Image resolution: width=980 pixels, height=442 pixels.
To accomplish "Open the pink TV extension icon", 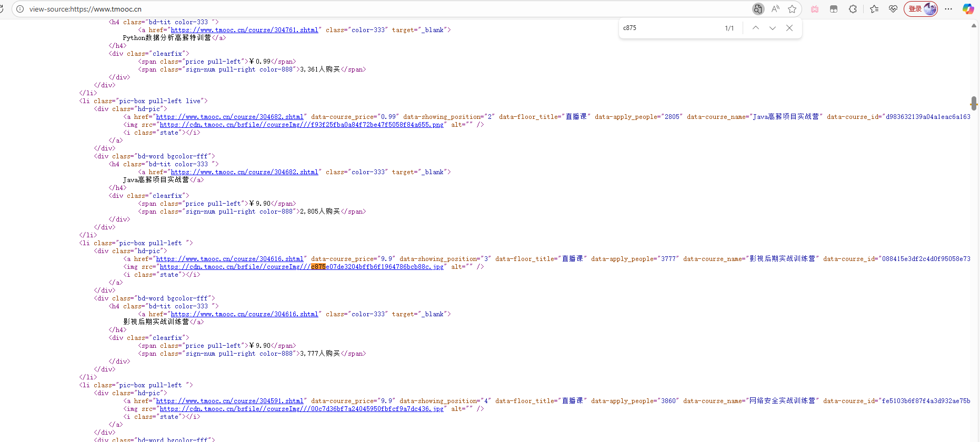I will (815, 9).
